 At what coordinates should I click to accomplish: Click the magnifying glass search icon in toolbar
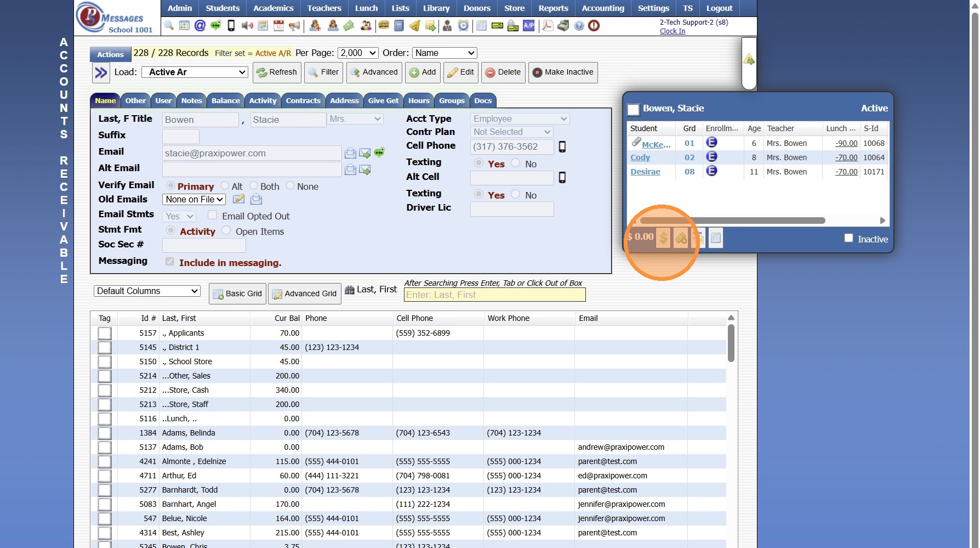(169, 26)
